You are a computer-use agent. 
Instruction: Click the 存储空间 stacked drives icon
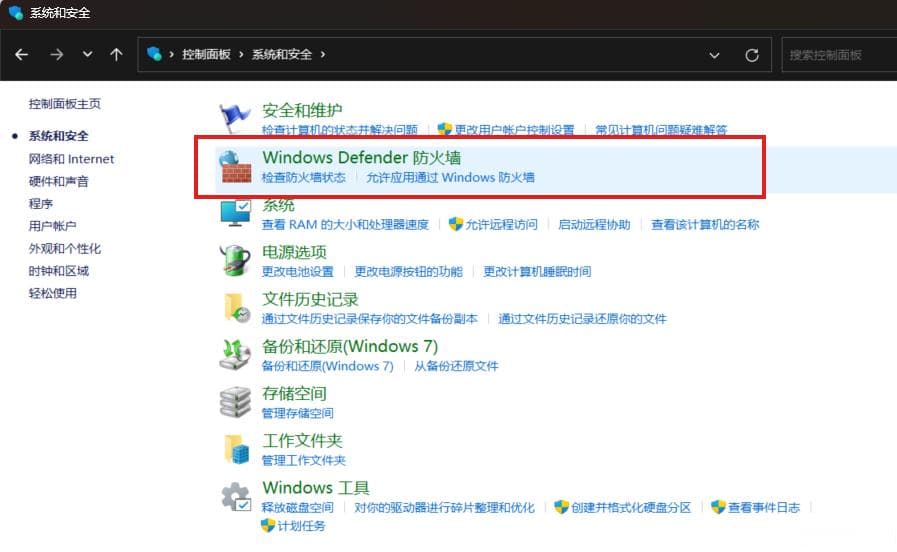pos(235,402)
